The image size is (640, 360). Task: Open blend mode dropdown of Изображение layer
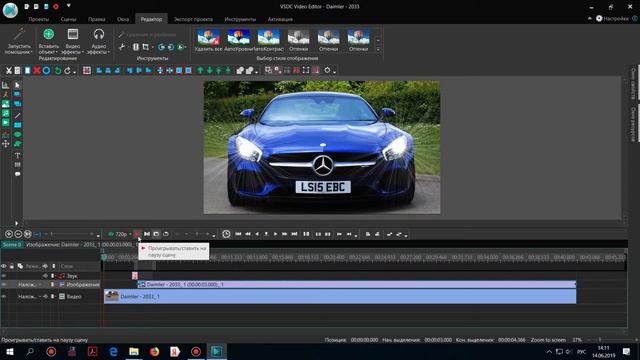pyautogui.click(x=29, y=284)
